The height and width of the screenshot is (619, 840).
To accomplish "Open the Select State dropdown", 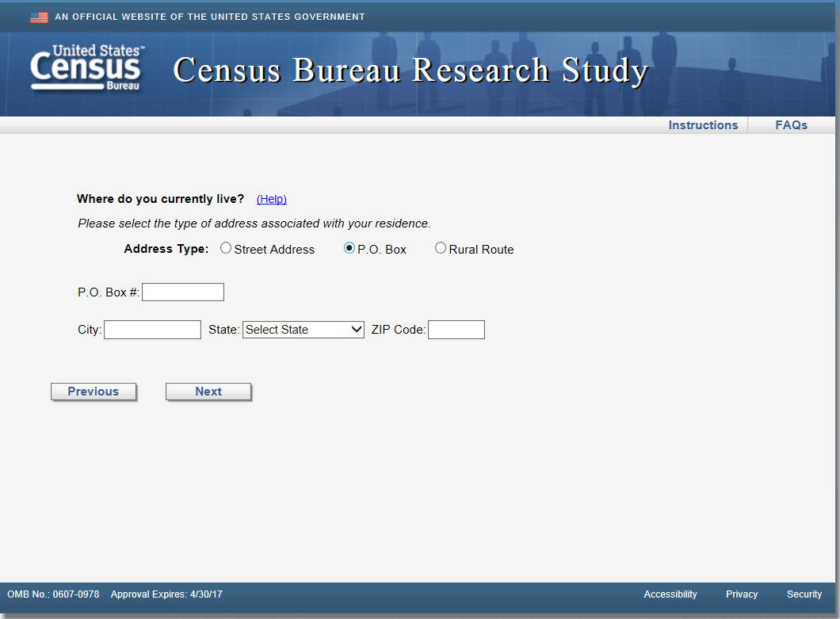I will (x=304, y=330).
